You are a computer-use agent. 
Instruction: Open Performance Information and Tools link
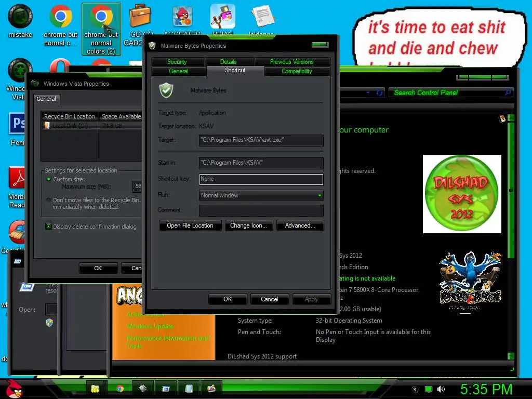coord(168,342)
